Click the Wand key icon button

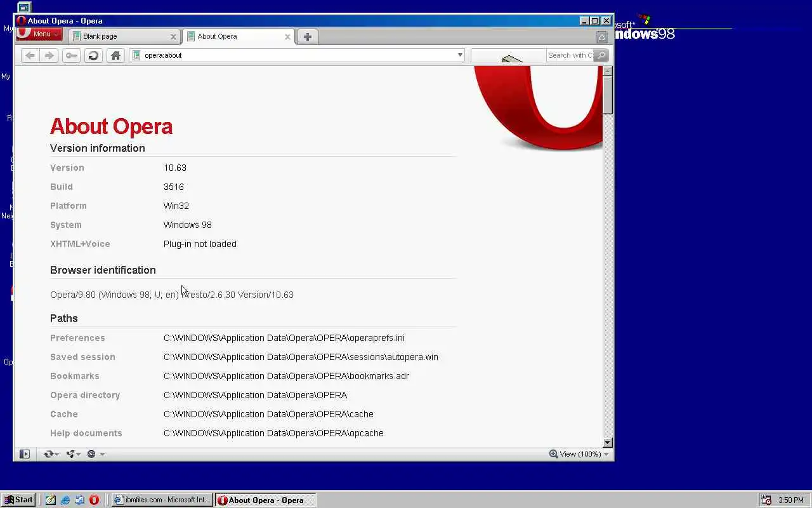click(71, 55)
